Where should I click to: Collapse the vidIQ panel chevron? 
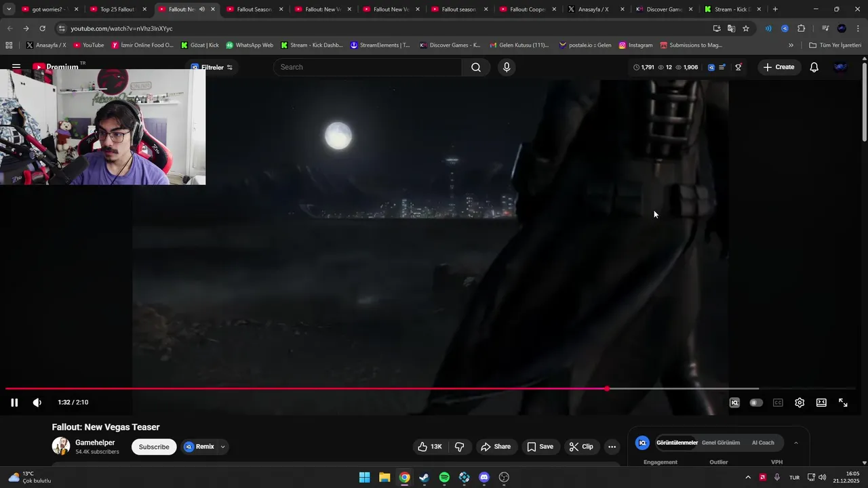pos(795,443)
